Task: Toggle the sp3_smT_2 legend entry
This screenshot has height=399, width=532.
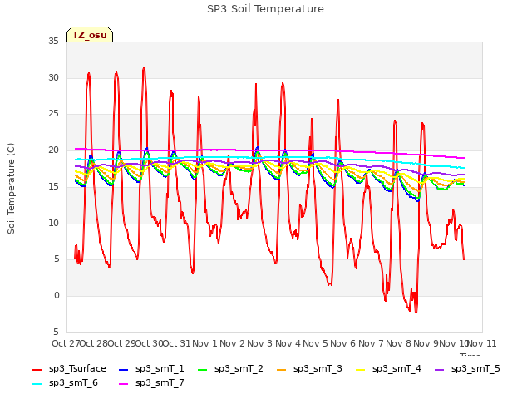Action: coord(230,368)
